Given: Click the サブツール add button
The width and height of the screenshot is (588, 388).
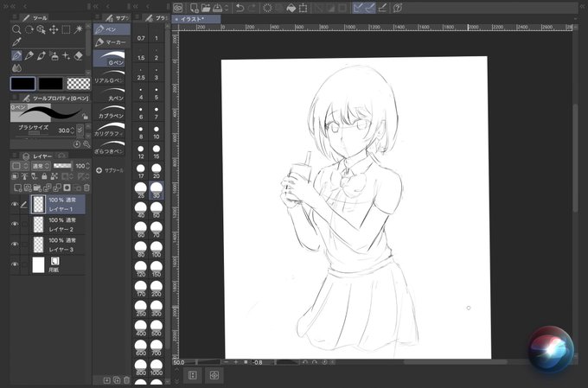Looking at the screenshot, I should click(110, 170).
